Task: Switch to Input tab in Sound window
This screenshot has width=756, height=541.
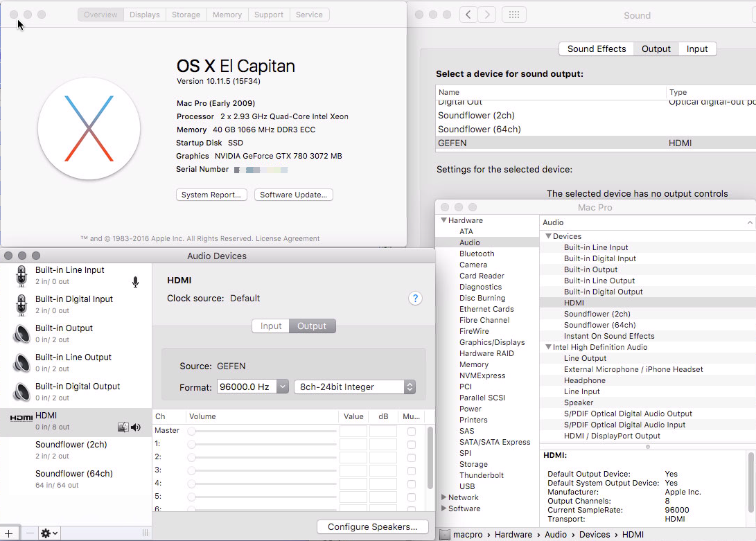Action: coord(697,49)
